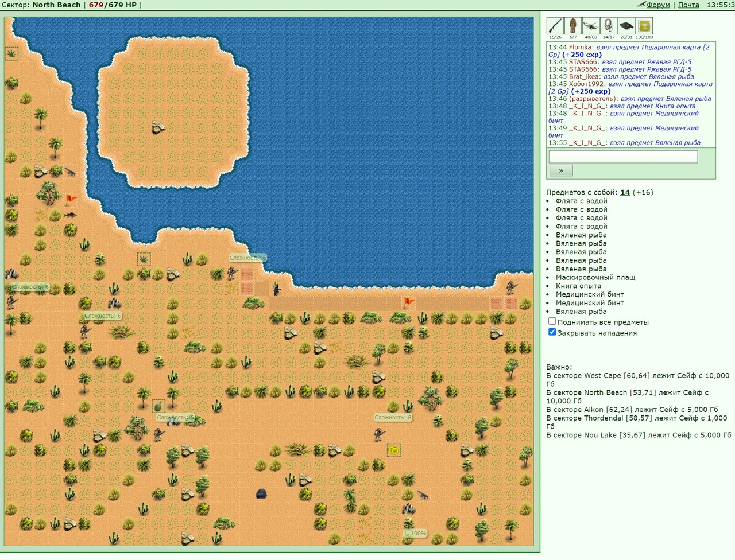Disable 'Закрывать нападения' checkbox
The image size is (735, 560).
[552, 332]
